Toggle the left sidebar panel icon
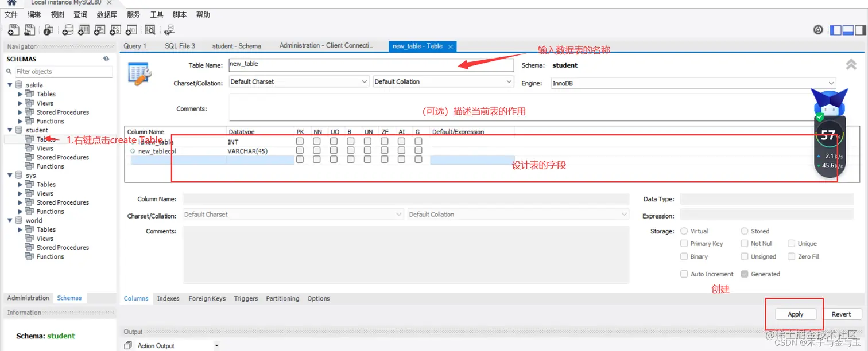 (836, 30)
